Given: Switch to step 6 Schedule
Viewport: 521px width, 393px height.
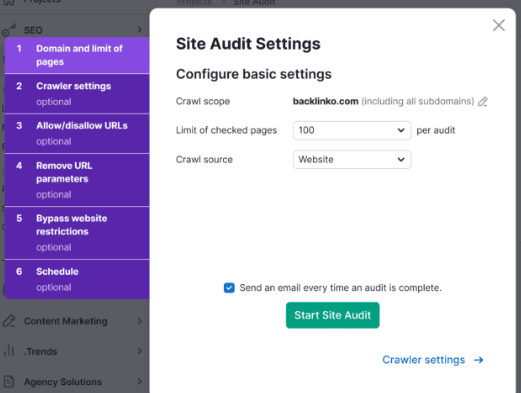Looking at the screenshot, I should tap(77, 279).
